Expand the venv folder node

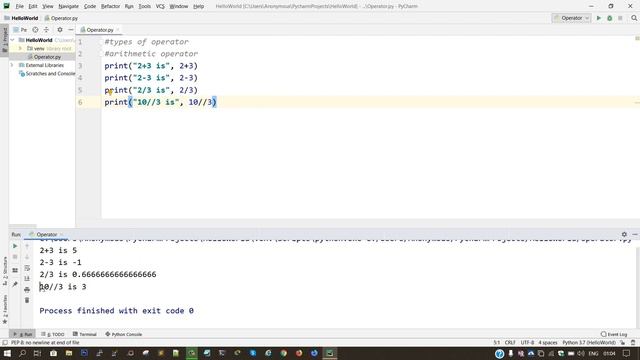click(x=20, y=49)
